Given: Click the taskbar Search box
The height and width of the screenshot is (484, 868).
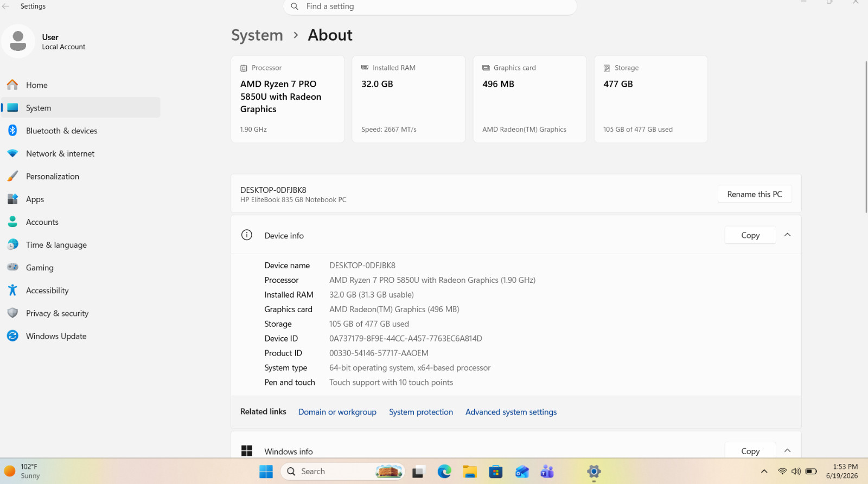Looking at the screenshot, I should coord(342,472).
